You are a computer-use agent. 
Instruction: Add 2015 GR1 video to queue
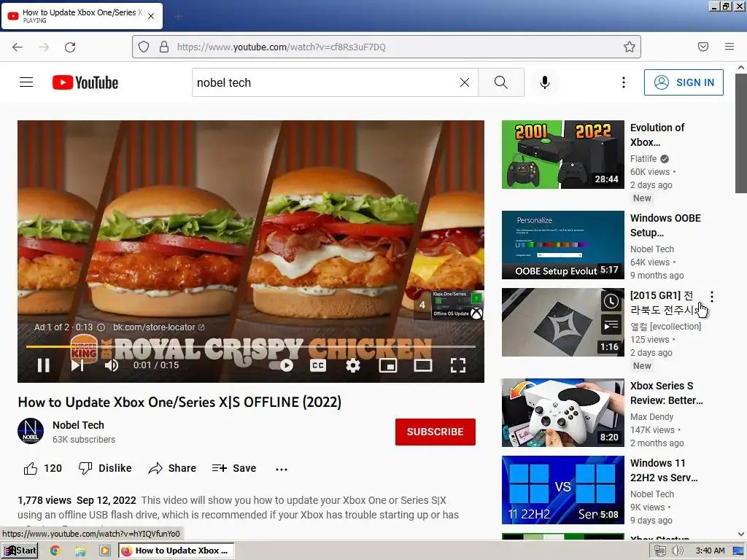[x=611, y=325]
